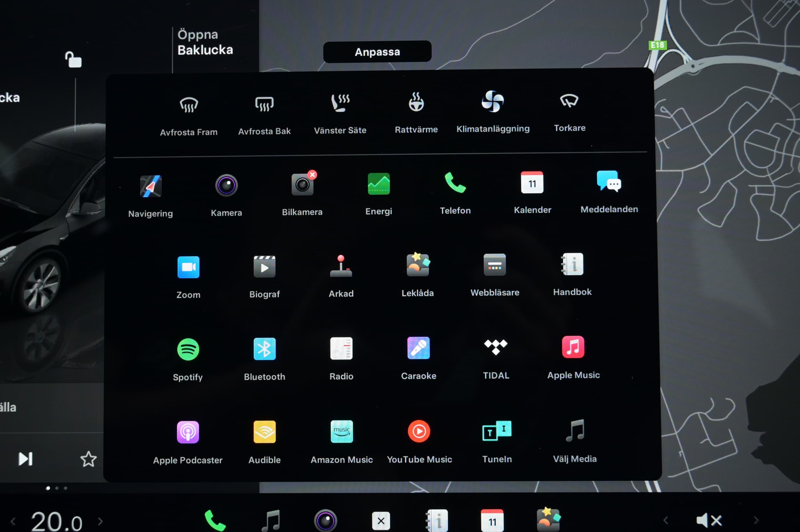Launch Spotify
Image resolution: width=800 pixels, height=532 pixels.
point(188,349)
